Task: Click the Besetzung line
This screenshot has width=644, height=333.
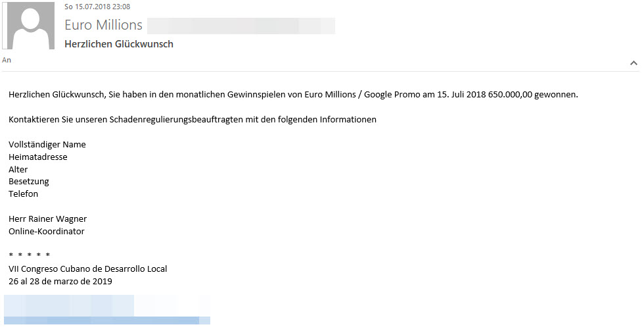Action: click(29, 182)
